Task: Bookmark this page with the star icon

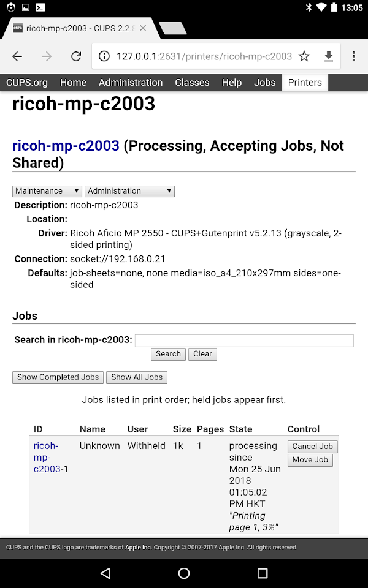Action: [304, 56]
